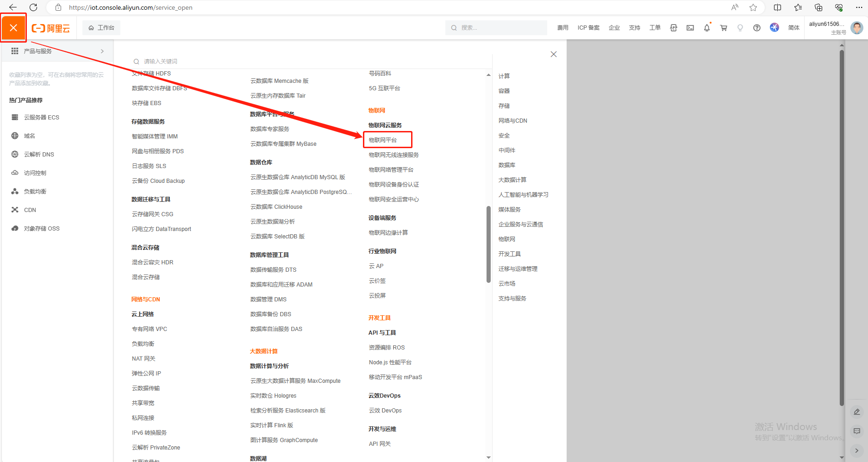Open 对象存储 OSS from sidebar
This screenshot has height=462, width=868.
point(41,229)
